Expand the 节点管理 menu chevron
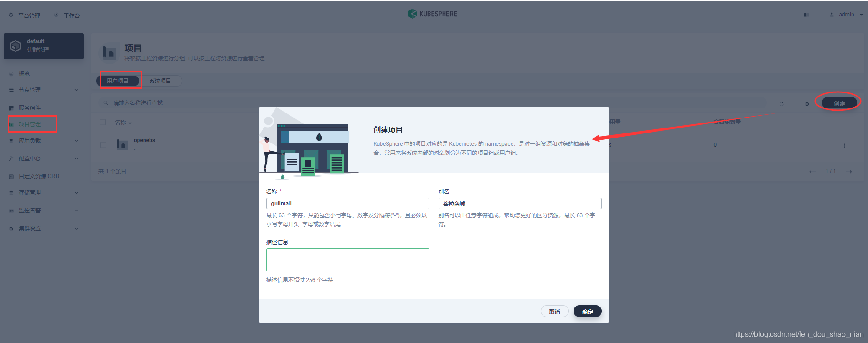Screen dimensions: 868x343 tap(76, 90)
